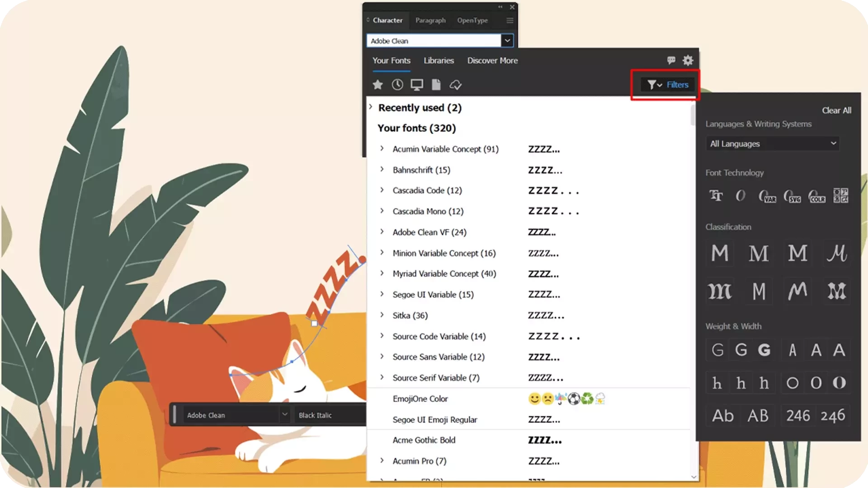The height and width of the screenshot is (488, 868).
Task: Expand Bahnschrift (15) font family
Action: point(382,169)
